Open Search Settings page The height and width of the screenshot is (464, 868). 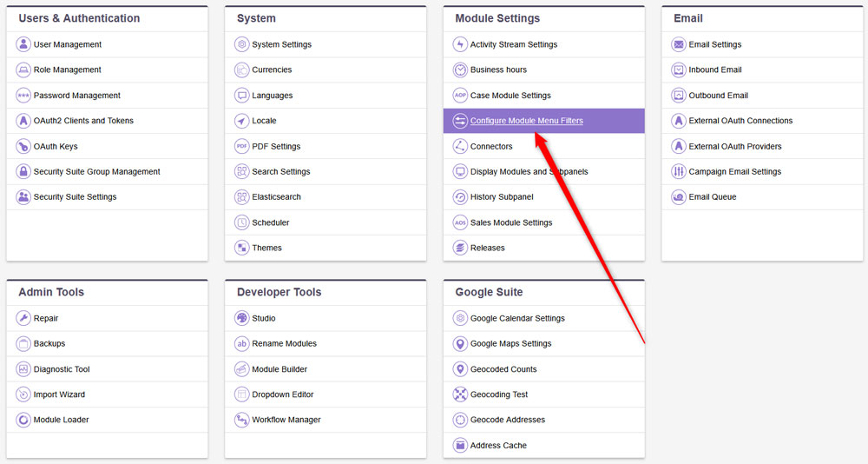[280, 172]
